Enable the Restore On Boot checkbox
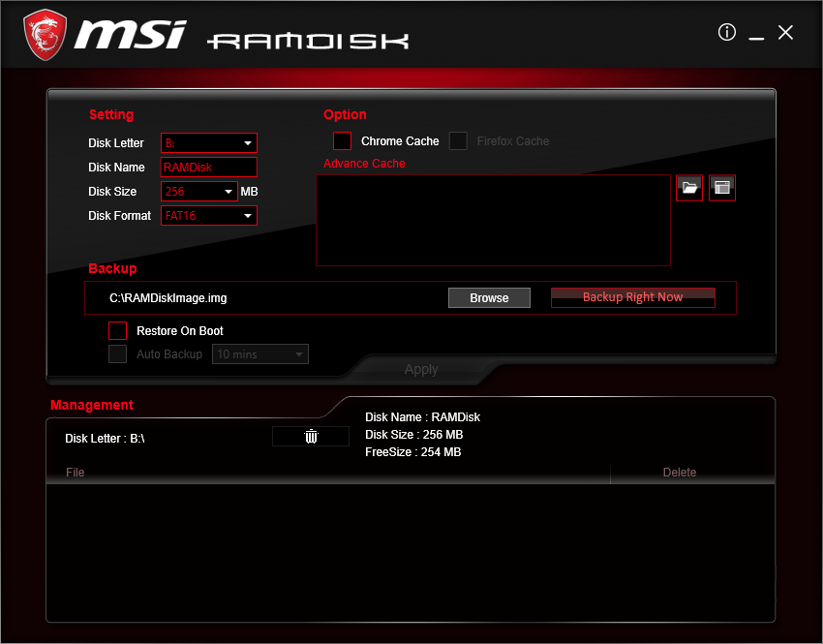The width and height of the screenshot is (823, 644). (117, 330)
